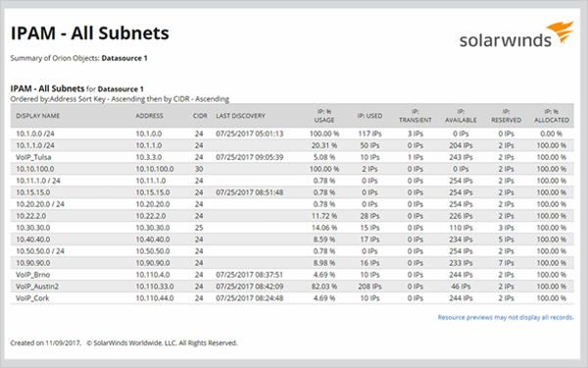Click the 0.00 % allocated value
The width and height of the screenshot is (588, 368).
coord(551,133)
